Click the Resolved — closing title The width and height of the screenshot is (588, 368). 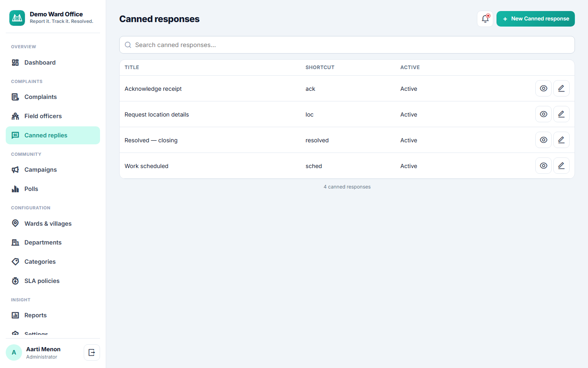click(x=151, y=140)
